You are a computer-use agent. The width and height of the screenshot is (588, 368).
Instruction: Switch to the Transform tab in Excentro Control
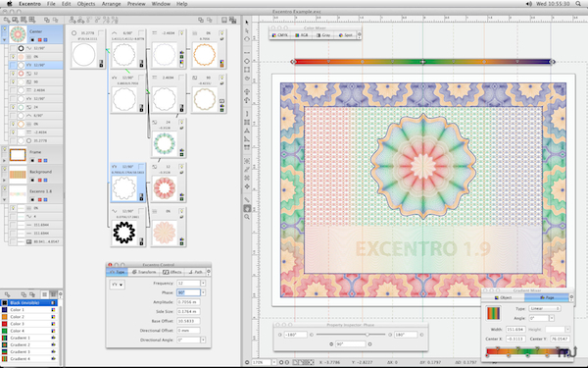144,272
